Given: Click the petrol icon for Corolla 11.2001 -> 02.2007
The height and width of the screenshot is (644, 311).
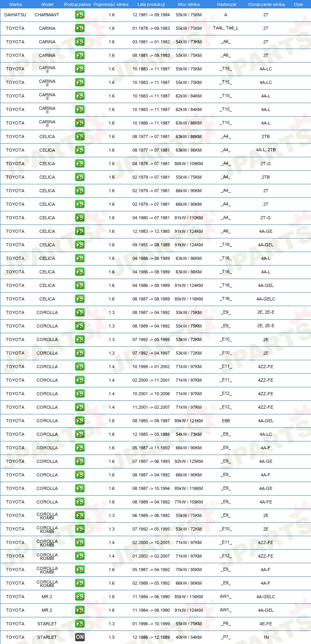Looking at the screenshot, I should [80, 407].
